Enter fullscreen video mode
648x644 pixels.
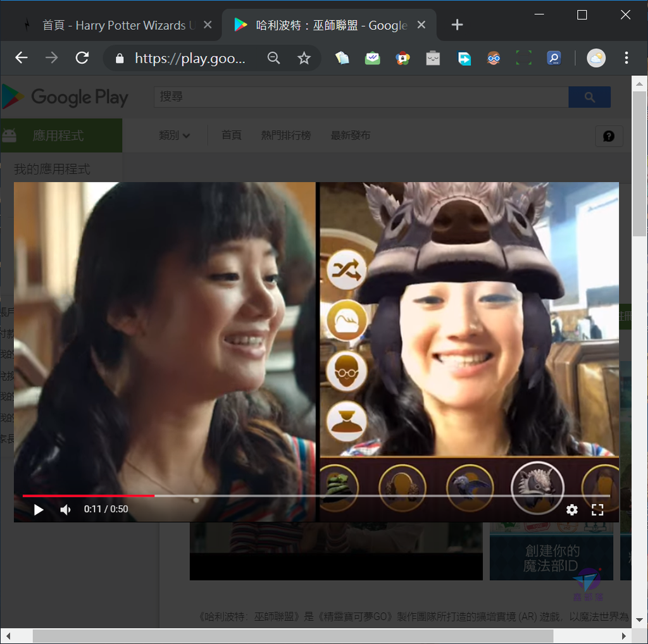pyautogui.click(x=597, y=510)
